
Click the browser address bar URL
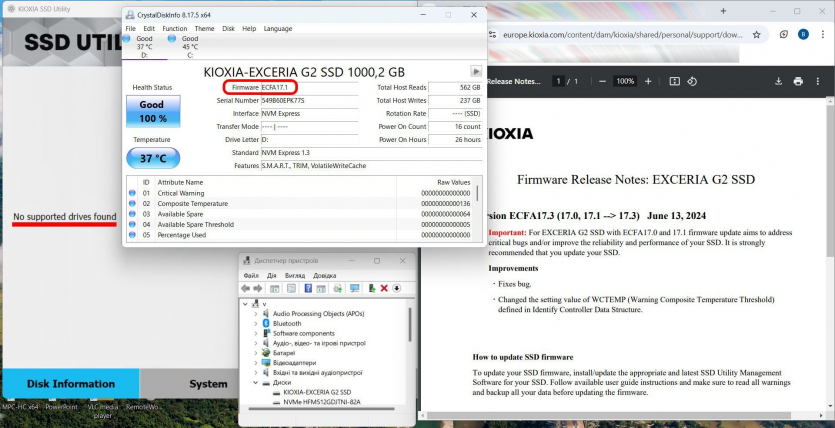click(x=620, y=34)
